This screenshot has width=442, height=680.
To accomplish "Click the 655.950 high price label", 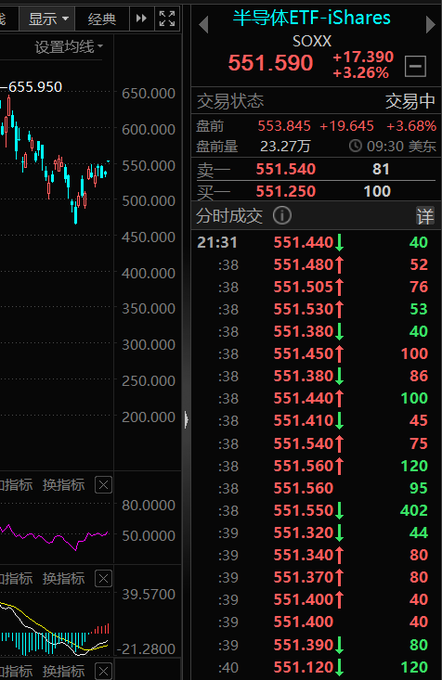I will click(35, 87).
